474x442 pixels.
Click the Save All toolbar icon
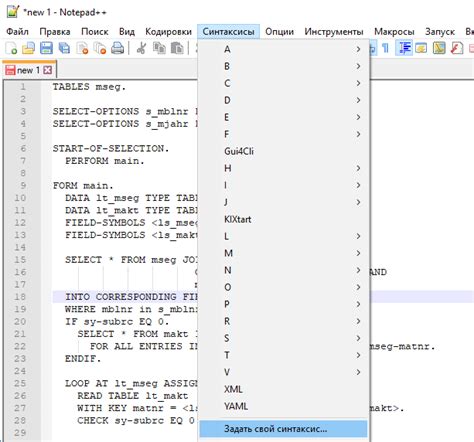64,48
